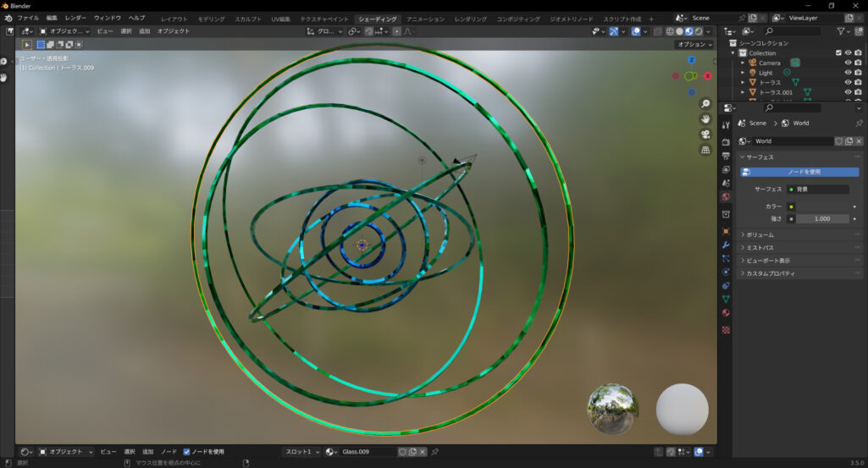868x468 pixels.
Task: Add a new workspace with plus tab
Action: coord(651,19)
